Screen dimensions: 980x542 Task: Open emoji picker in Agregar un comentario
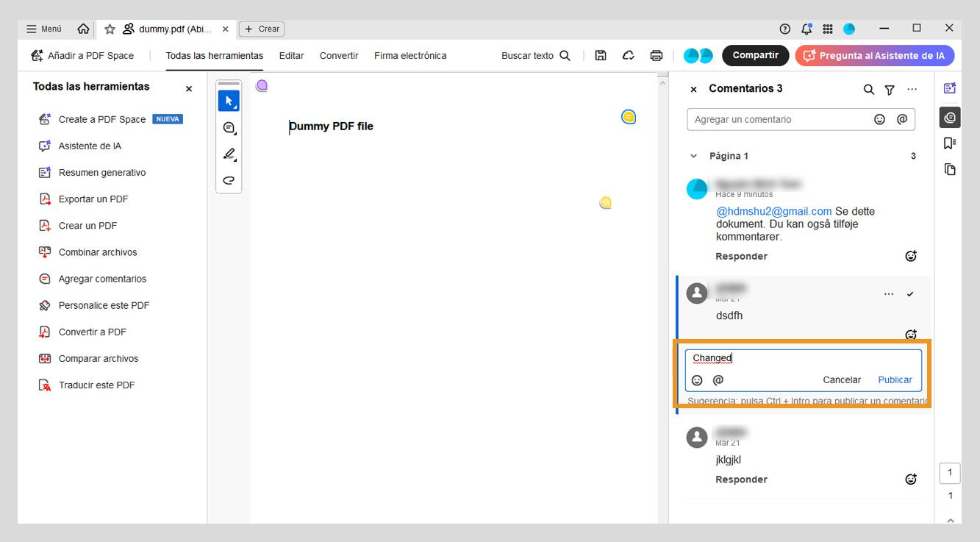(x=879, y=119)
